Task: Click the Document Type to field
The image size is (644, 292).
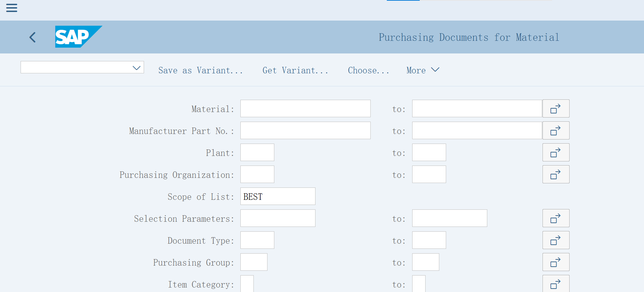Action: 429,240
